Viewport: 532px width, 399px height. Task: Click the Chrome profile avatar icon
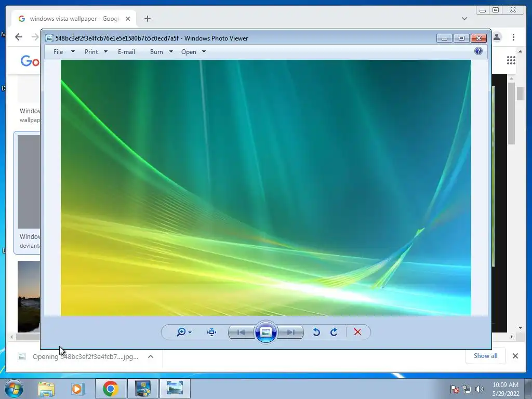point(497,37)
